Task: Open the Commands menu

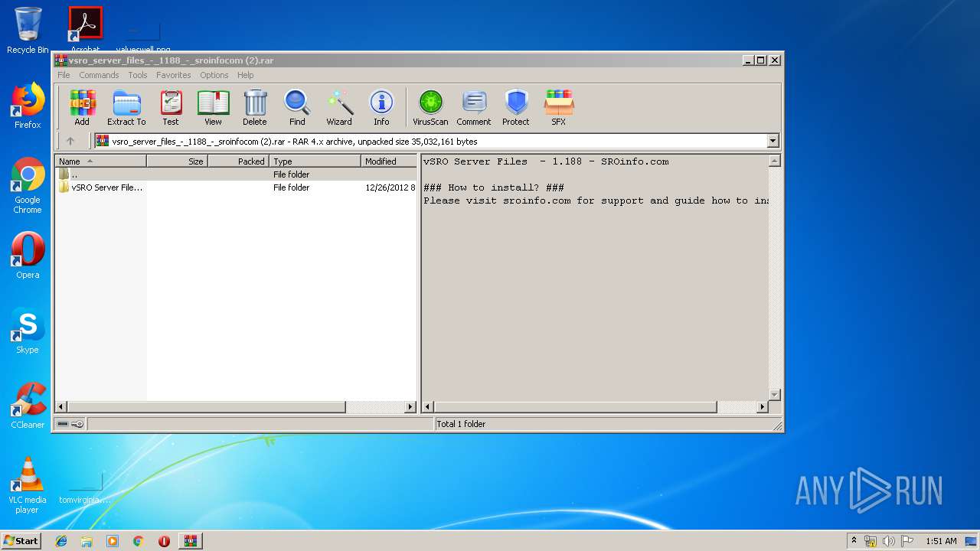Action: [x=99, y=75]
